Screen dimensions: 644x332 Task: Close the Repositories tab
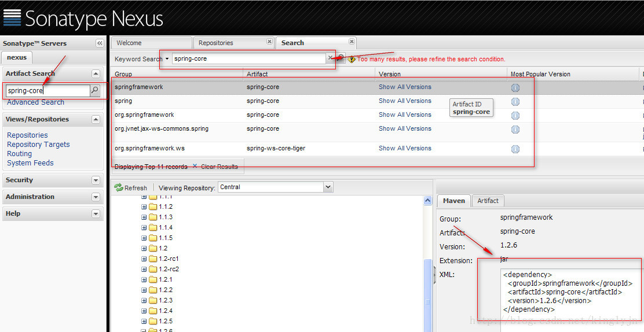(x=269, y=42)
